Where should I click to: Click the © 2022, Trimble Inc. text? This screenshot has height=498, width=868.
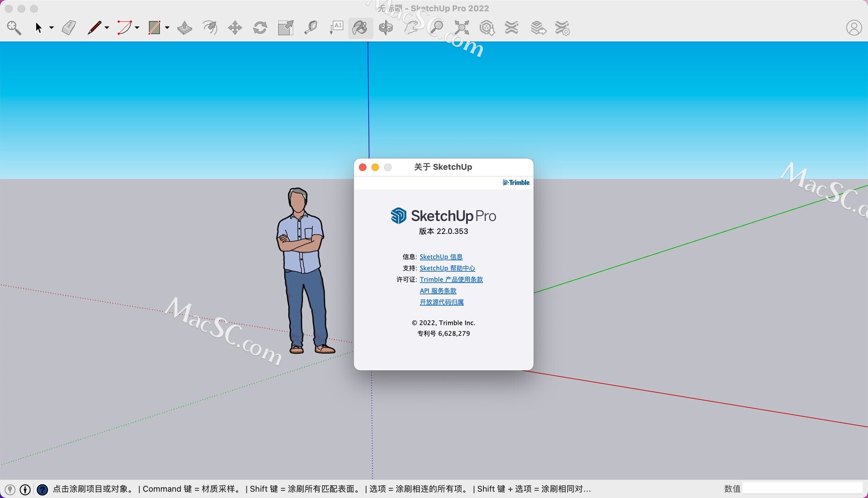[443, 323]
